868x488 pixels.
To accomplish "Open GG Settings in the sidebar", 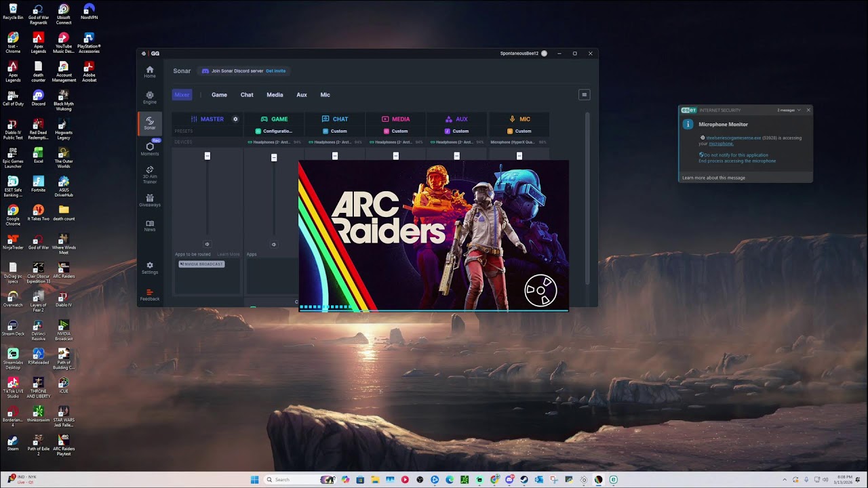I will (150, 268).
